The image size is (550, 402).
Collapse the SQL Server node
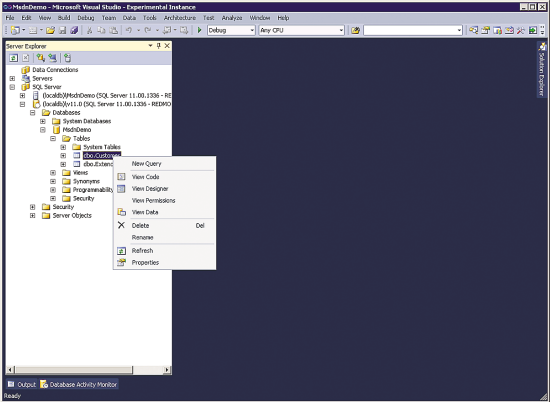point(12,87)
